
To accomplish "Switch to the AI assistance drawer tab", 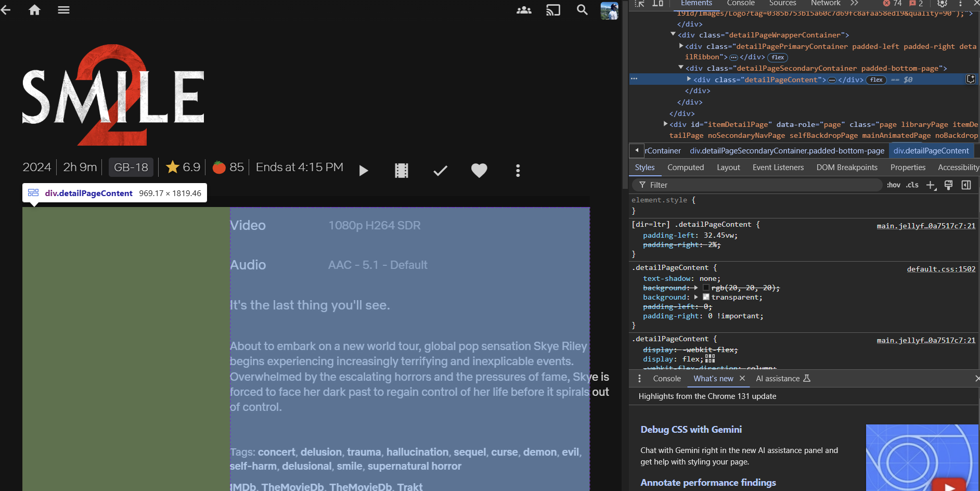I will pyautogui.click(x=782, y=379).
